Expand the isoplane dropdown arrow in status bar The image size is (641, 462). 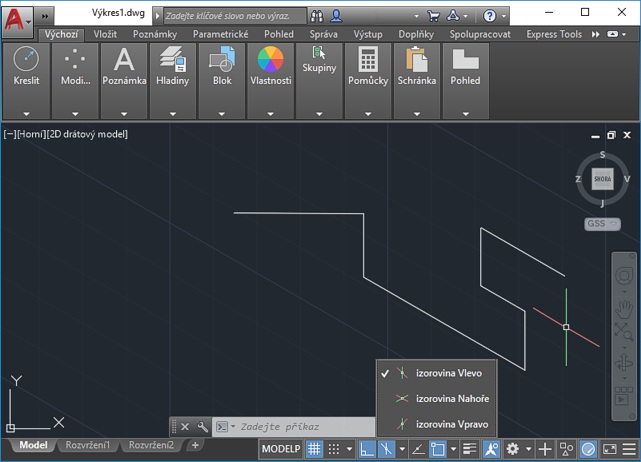pos(402,449)
